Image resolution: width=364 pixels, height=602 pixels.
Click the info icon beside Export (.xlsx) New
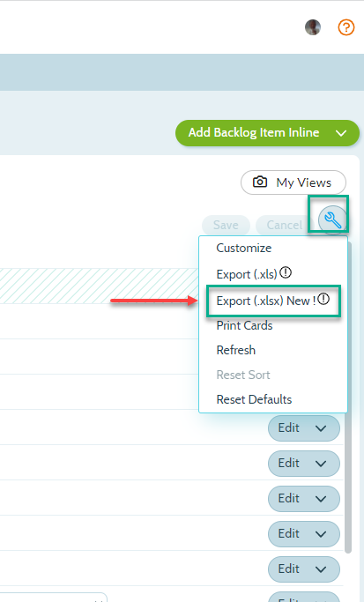click(x=323, y=299)
